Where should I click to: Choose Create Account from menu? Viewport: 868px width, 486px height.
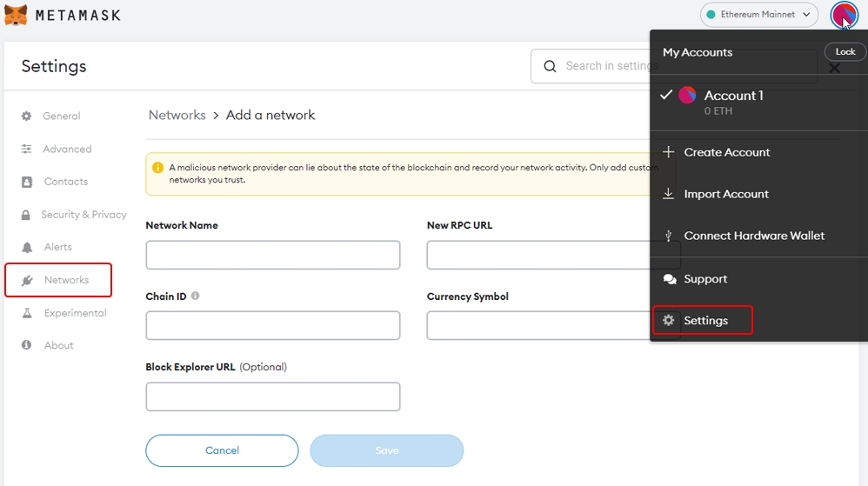click(726, 152)
